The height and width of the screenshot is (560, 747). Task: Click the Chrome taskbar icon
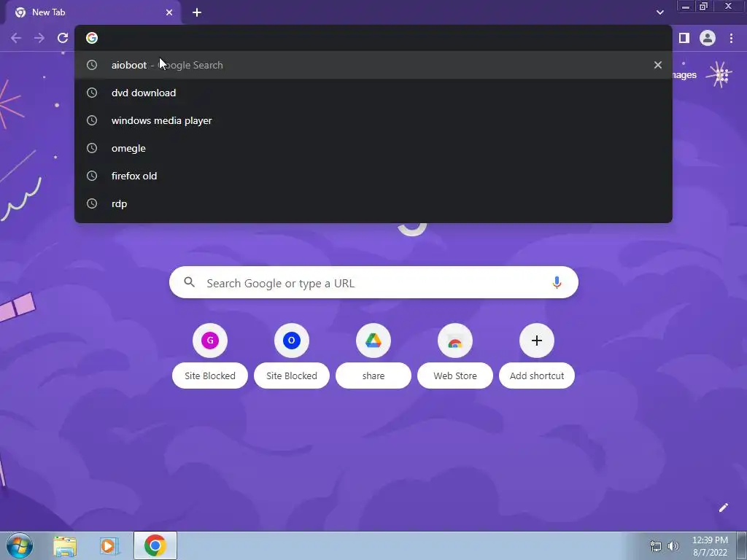coord(155,545)
